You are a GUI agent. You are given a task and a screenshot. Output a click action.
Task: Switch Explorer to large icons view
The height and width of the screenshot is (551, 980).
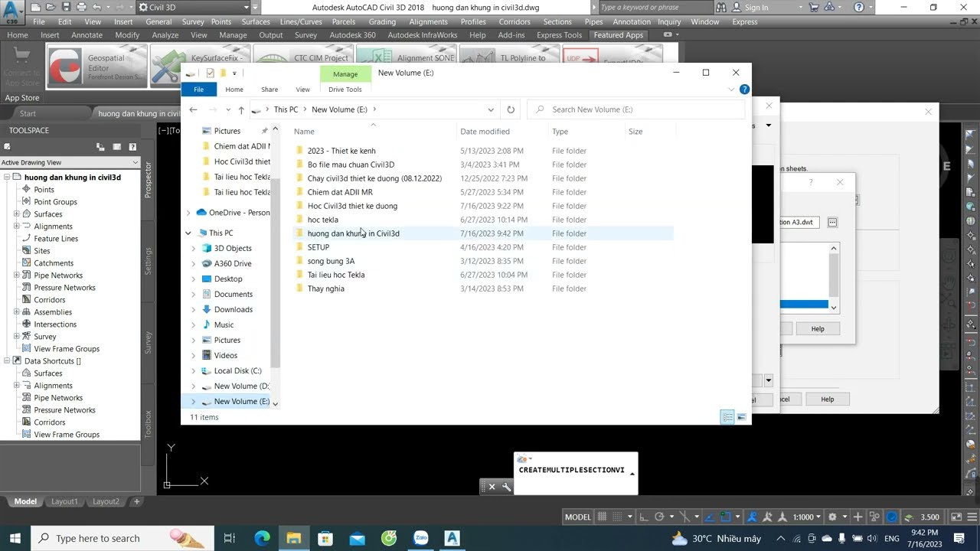point(741,417)
